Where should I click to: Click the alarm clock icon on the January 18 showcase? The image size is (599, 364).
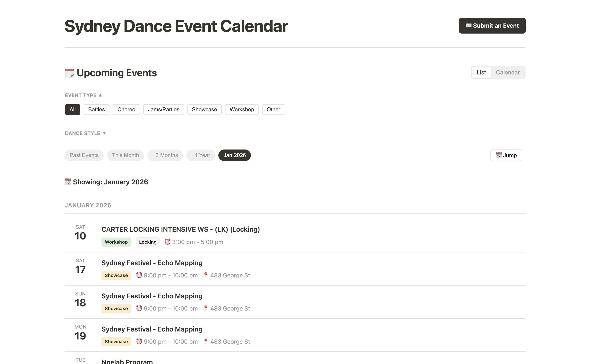point(139,308)
